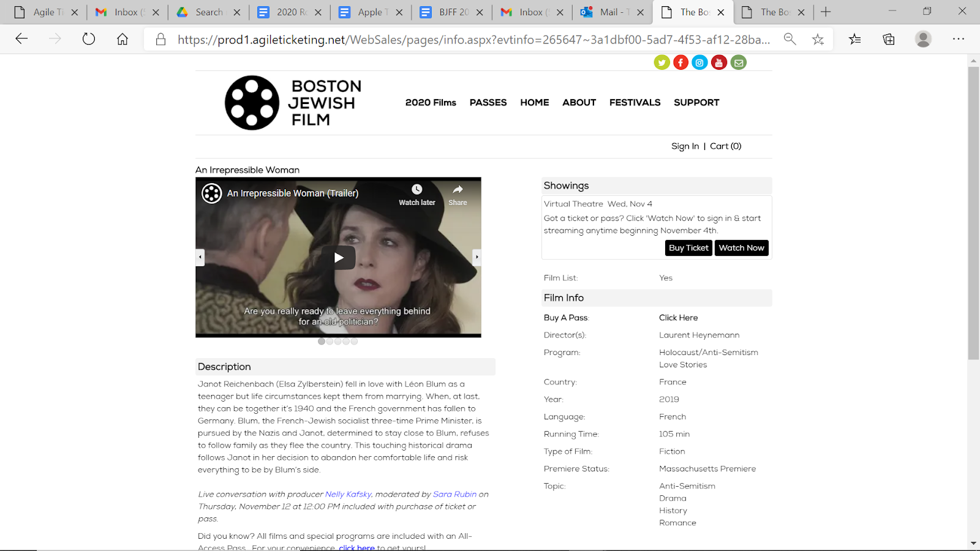Open the Instagram social icon
The width and height of the screenshot is (980, 551).
[x=699, y=62]
